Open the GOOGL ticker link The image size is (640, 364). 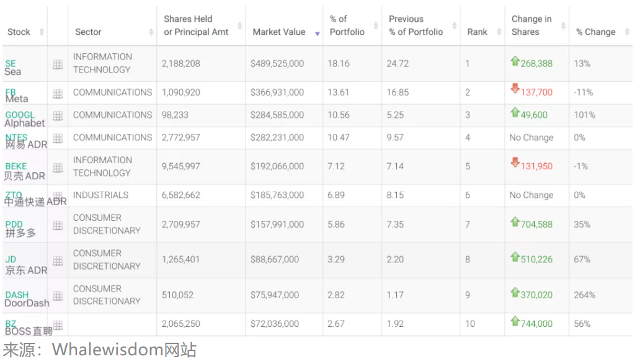point(20,115)
